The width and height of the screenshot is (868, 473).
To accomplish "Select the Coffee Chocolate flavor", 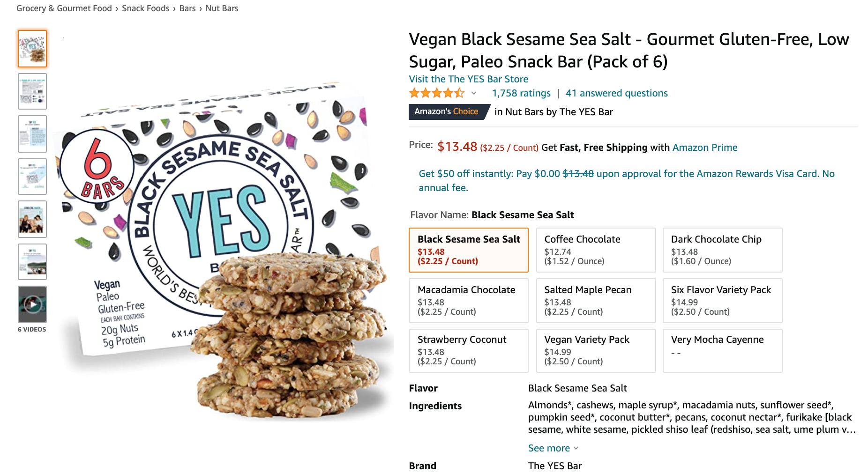I will (x=595, y=250).
